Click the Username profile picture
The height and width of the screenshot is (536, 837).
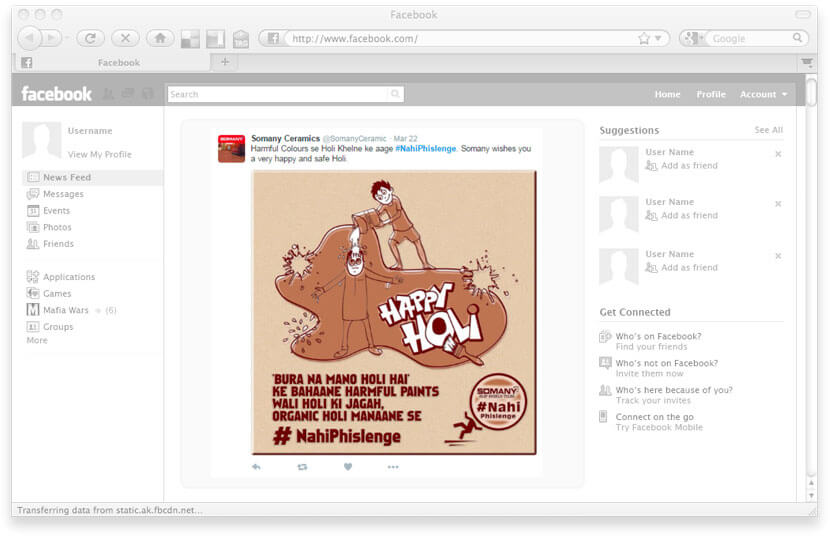click(42, 140)
